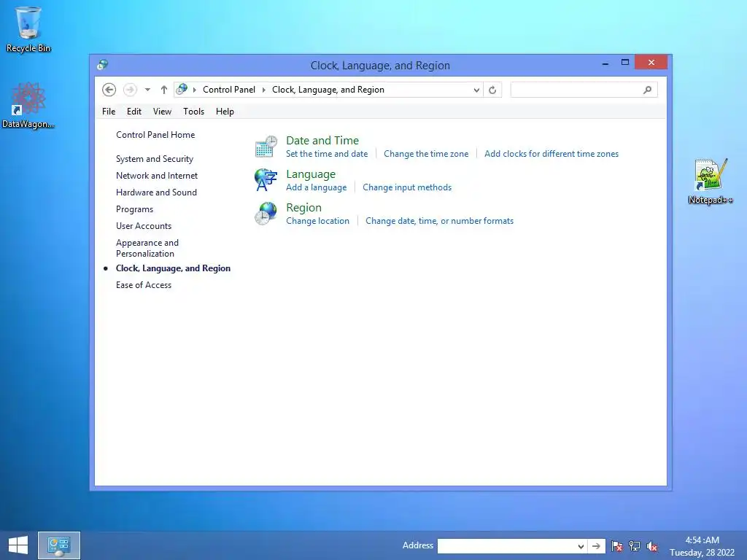Click Set the time and date

click(x=327, y=154)
